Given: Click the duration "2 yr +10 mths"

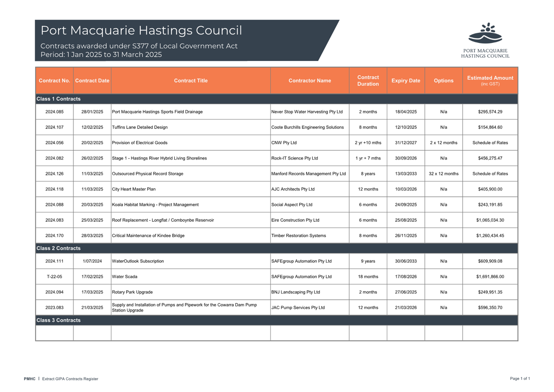Looking at the screenshot, I should (368, 143).
